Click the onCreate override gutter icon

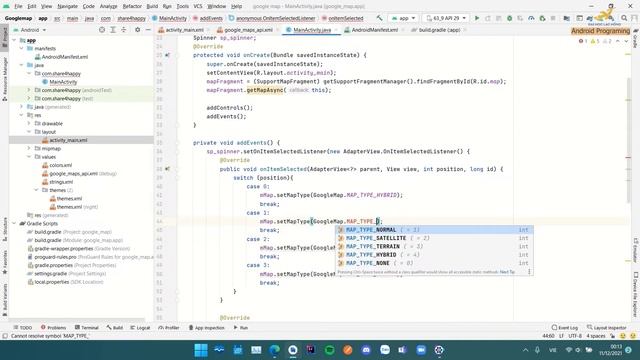[x=167, y=55]
